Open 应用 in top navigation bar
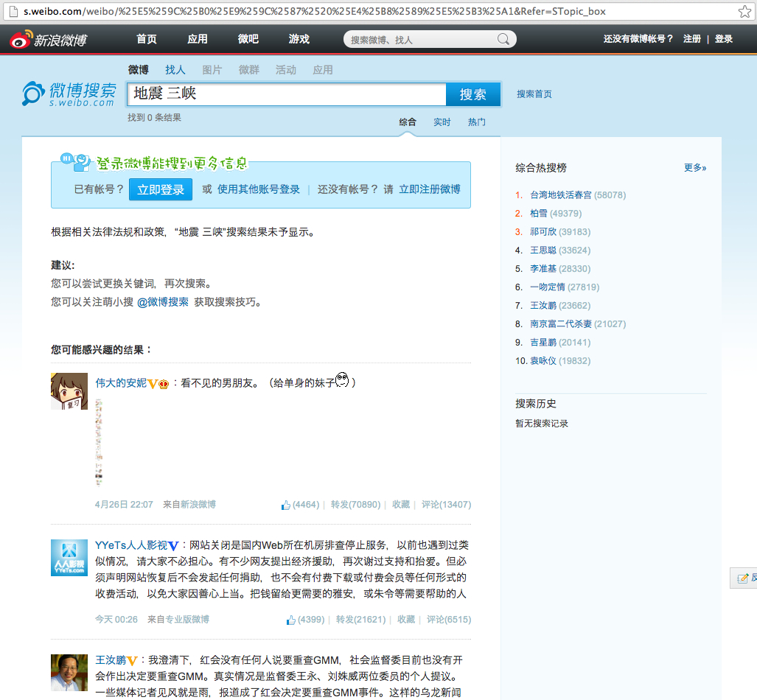Screen dimensions: 757x700 198,39
